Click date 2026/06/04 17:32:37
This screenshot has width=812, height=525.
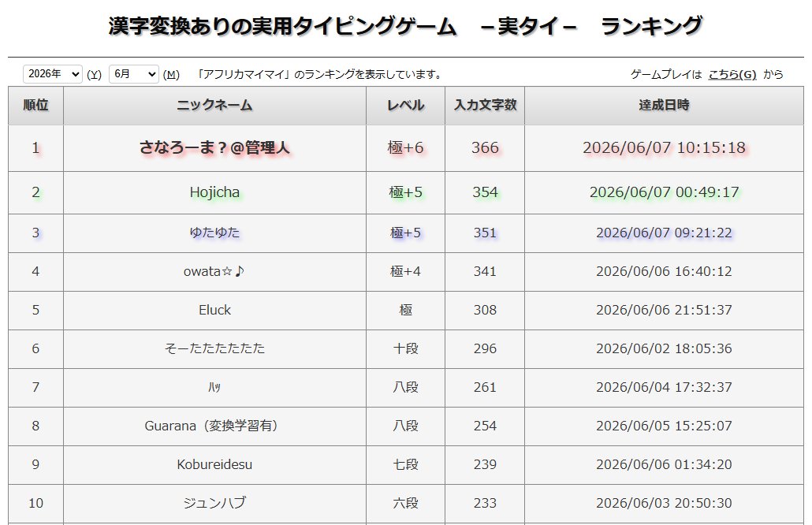(x=664, y=387)
